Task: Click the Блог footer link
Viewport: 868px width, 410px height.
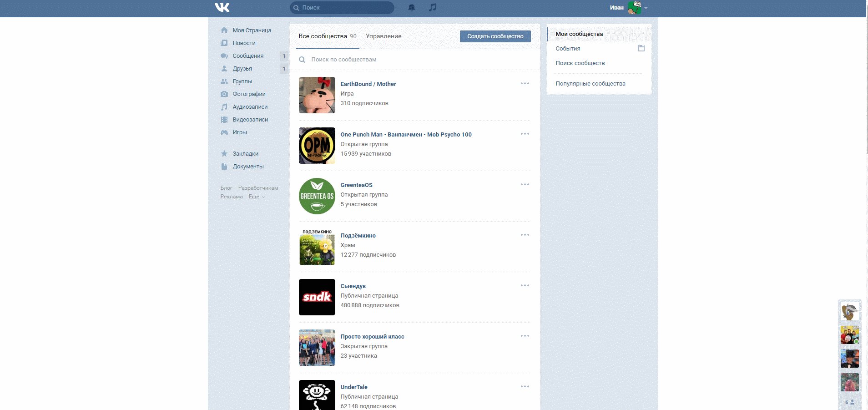Action: [x=226, y=188]
